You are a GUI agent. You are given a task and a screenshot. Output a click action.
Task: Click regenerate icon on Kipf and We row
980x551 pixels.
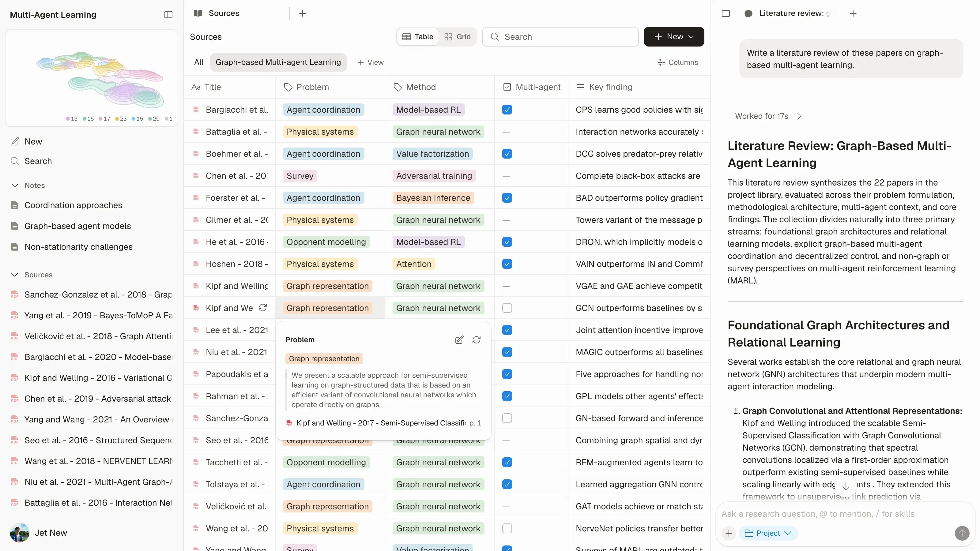click(x=262, y=308)
